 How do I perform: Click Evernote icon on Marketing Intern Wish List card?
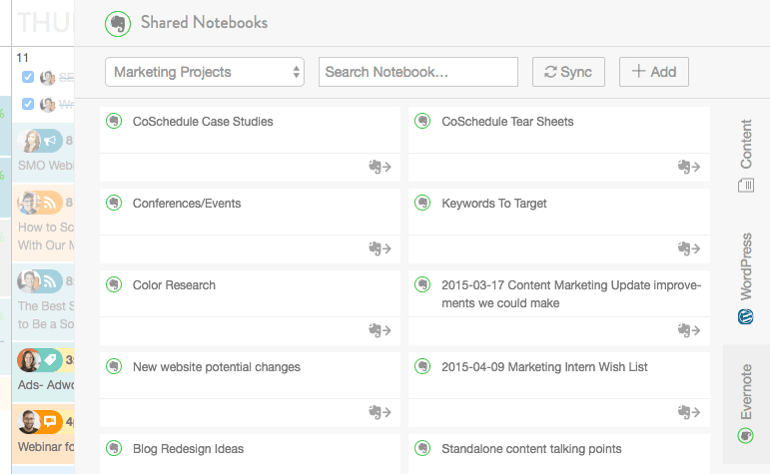point(422,366)
